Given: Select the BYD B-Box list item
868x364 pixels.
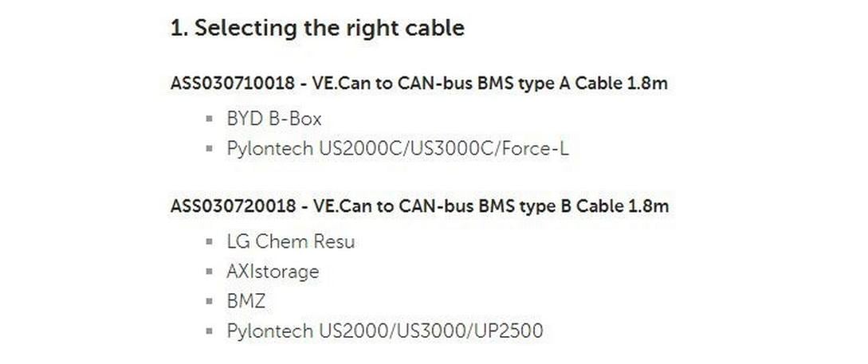Looking at the screenshot, I should 274,119.
